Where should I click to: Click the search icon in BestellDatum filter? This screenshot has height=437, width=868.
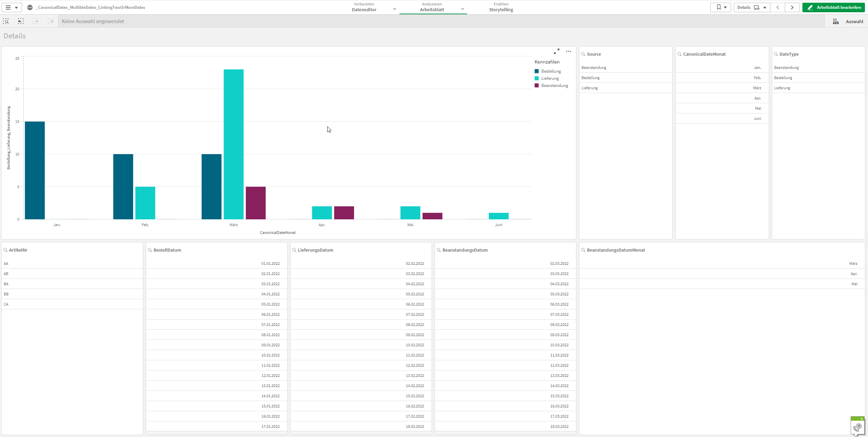[150, 250]
